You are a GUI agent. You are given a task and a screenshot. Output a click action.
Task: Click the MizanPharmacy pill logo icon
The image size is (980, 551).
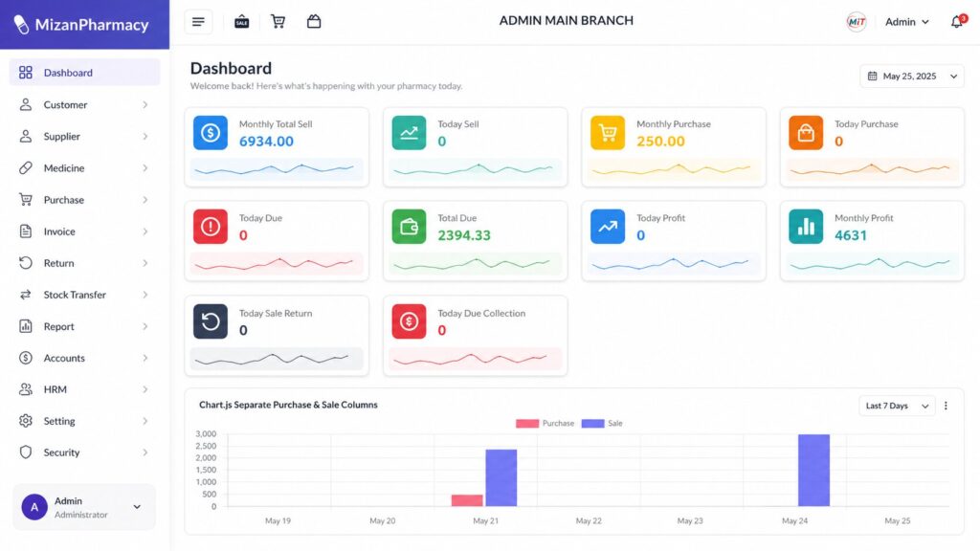(x=21, y=24)
